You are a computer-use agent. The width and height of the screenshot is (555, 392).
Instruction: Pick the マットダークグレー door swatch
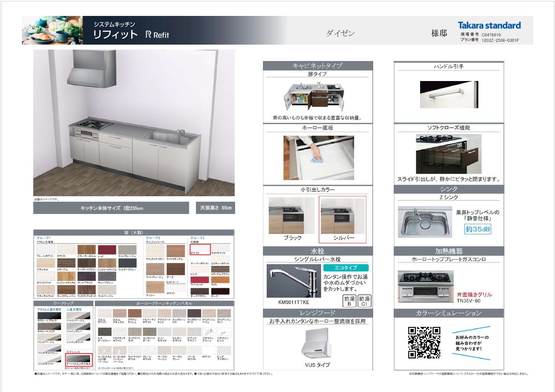click(127, 263)
